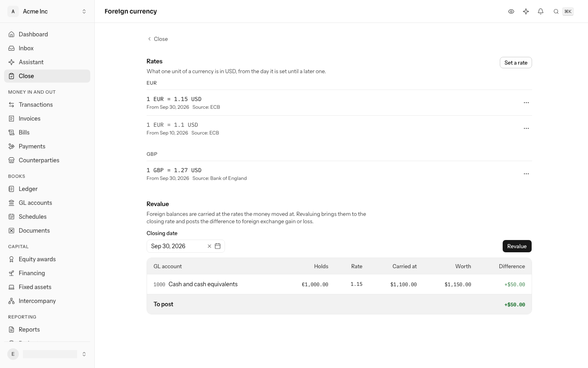Click the Set a rate button

[516, 63]
